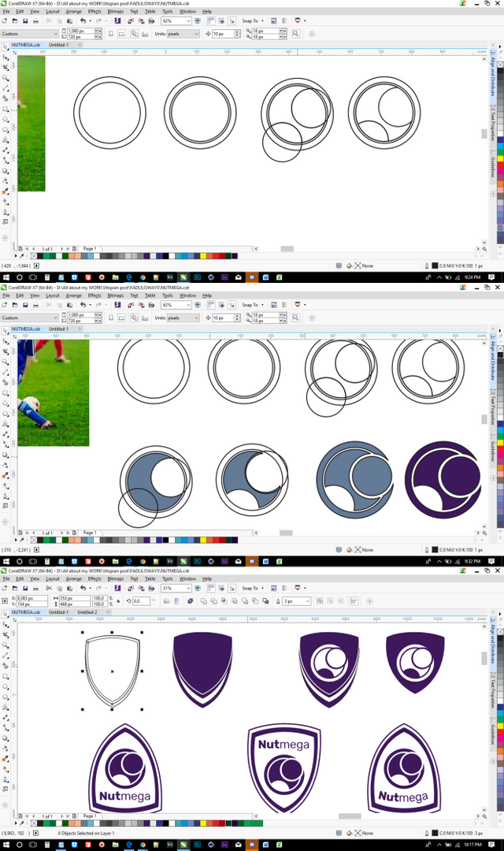Switch to the Untitled-2 document tab
Screen dimensions: 504x851
point(87,611)
